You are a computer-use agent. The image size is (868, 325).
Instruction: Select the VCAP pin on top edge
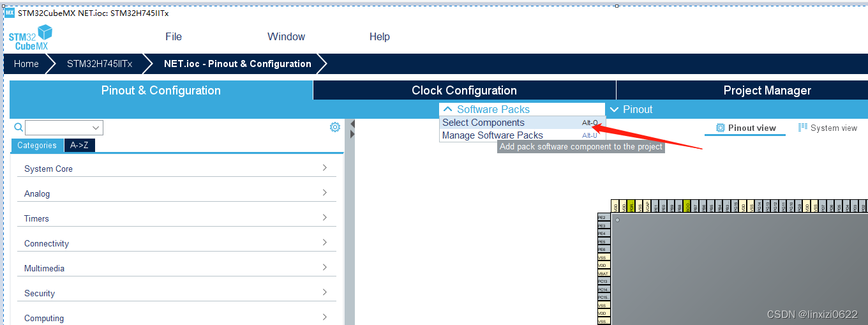pos(647,206)
